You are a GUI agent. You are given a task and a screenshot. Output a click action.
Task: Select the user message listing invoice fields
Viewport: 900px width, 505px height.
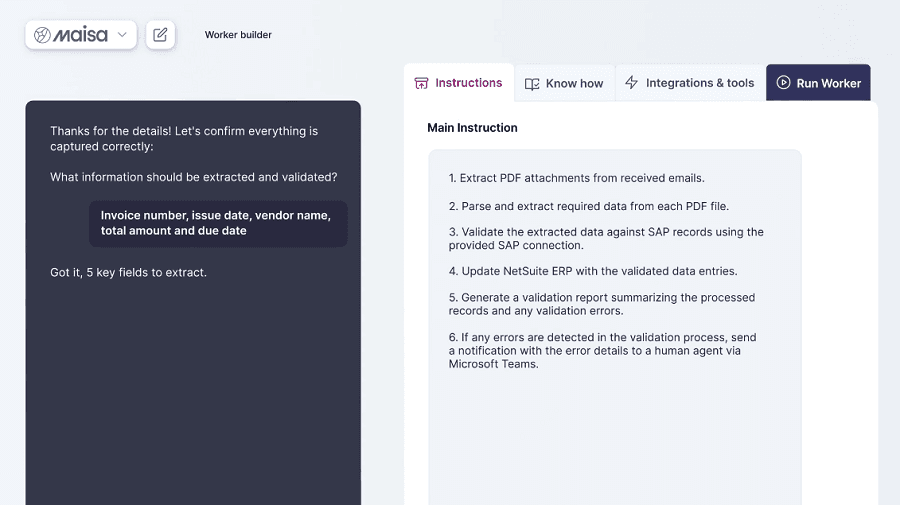pos(217,223)
